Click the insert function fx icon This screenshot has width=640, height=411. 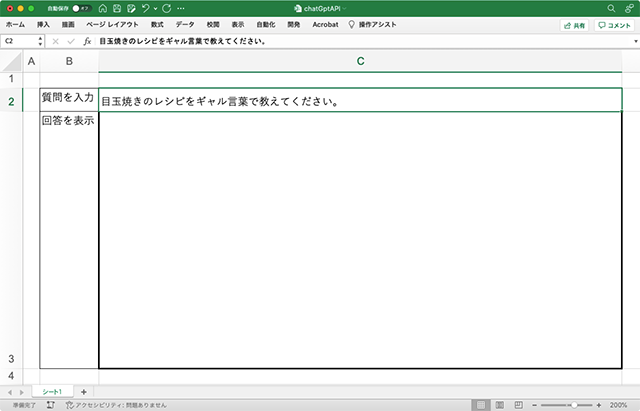click(x=87, y=41)
